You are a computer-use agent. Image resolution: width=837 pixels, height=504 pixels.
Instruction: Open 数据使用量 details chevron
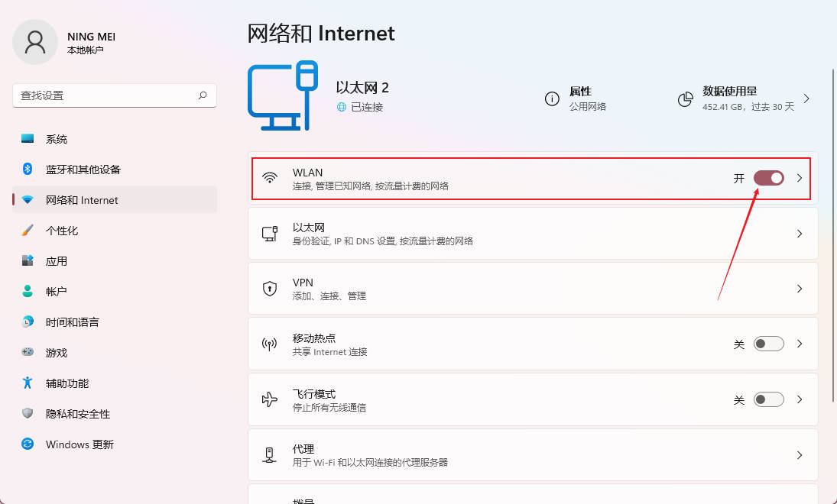pos(806,99)
